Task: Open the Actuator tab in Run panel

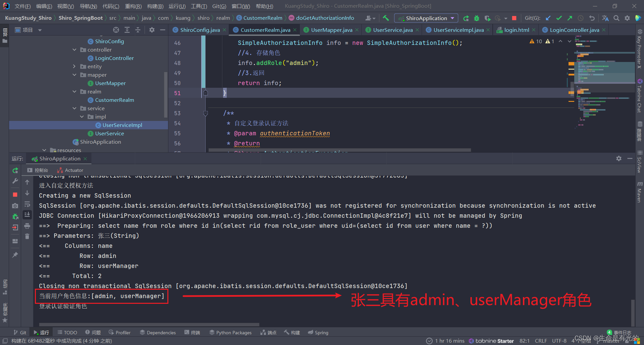Action: [70, 170]
